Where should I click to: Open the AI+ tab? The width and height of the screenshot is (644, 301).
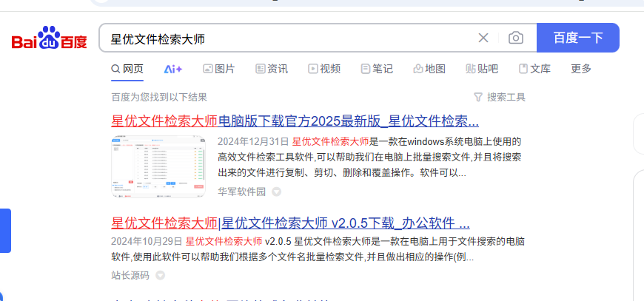coord(173,69)
